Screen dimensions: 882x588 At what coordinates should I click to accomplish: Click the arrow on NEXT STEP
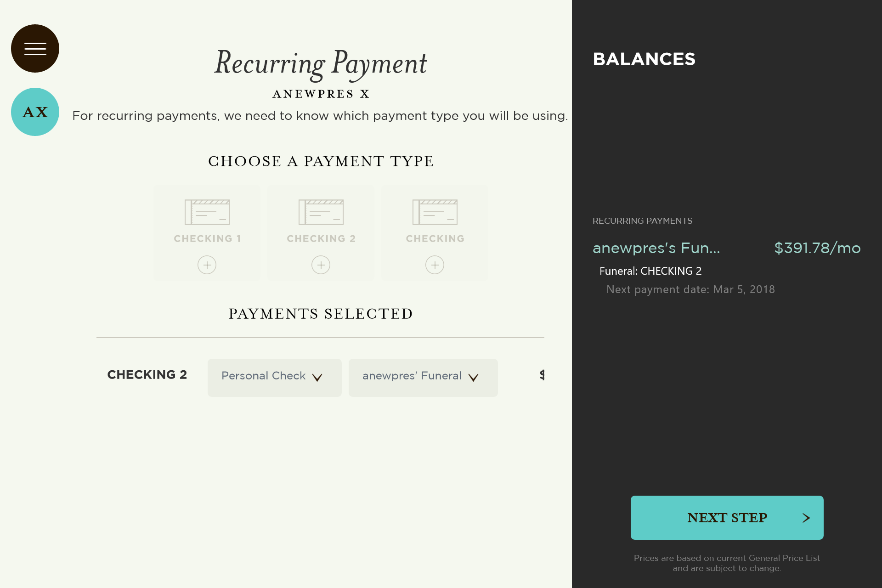click(806, 518)
